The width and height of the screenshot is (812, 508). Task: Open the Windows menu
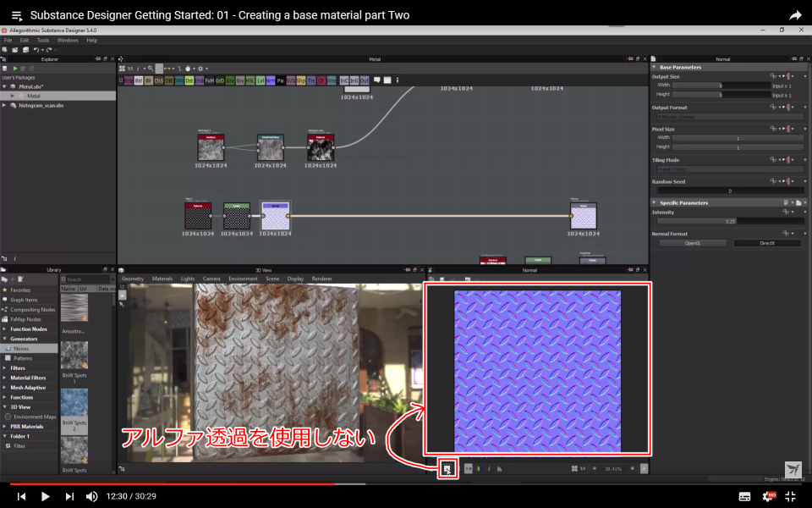pyautogui.click(x=68, y=40)
